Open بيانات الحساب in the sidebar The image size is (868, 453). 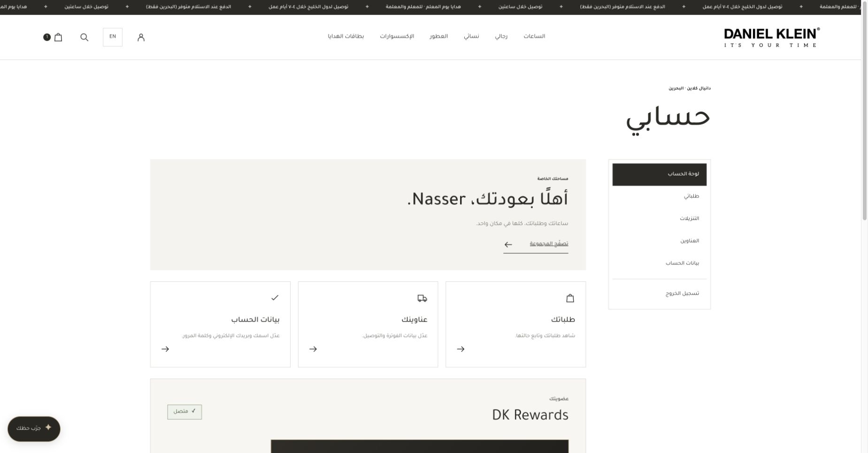click(x=659, y=263)
